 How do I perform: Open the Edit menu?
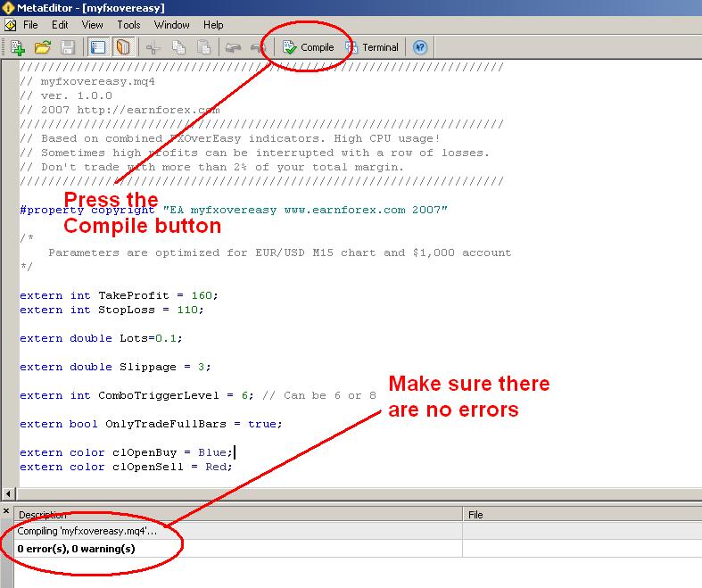(x=60, y=25)
